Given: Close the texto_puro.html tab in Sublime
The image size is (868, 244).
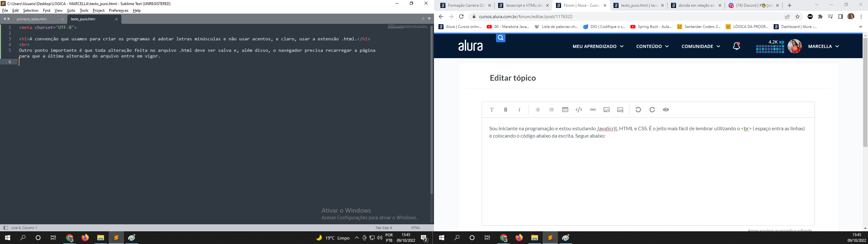Looking at the screenshot, I should (116, 19).
